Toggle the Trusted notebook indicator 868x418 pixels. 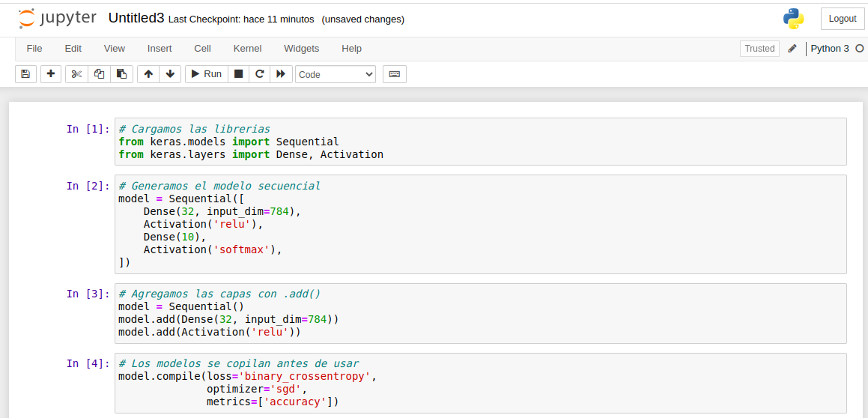pyautogui.click(x=759, y=49)
